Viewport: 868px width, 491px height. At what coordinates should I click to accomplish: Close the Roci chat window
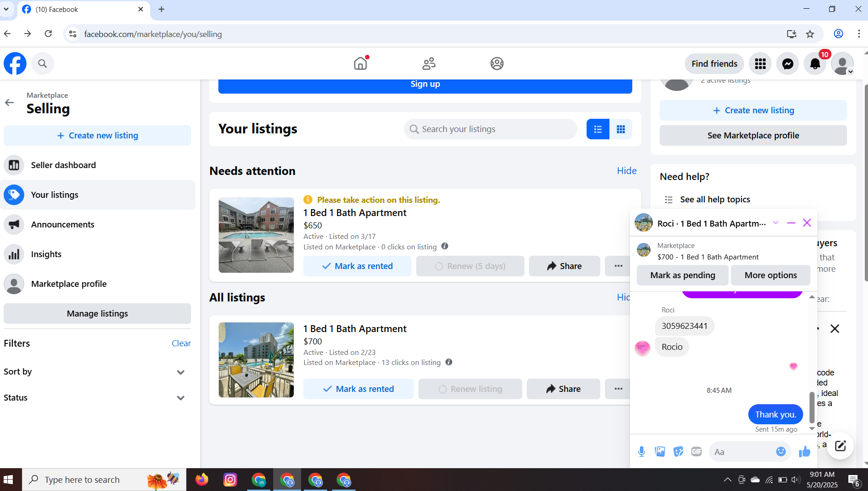tap(807, 223)
